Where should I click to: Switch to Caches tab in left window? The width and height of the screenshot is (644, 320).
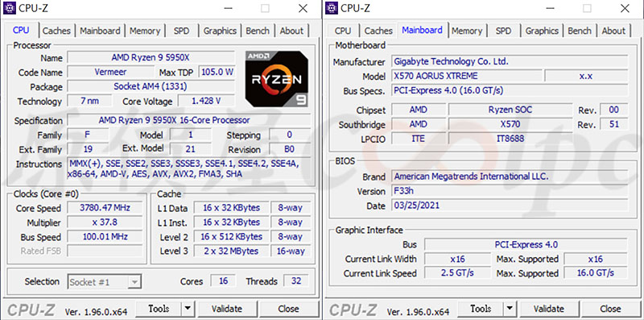point(56,31)
